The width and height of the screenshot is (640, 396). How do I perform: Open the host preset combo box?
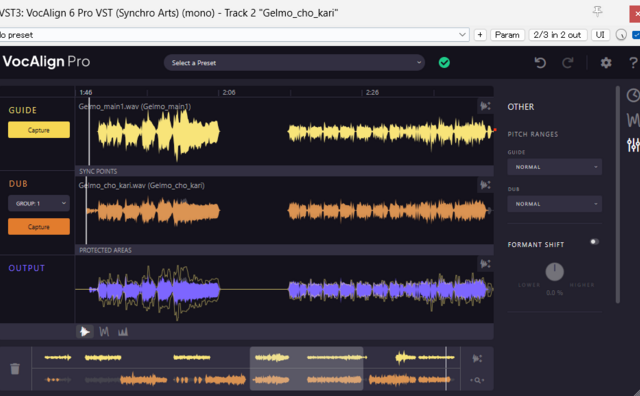click(234, 35)
